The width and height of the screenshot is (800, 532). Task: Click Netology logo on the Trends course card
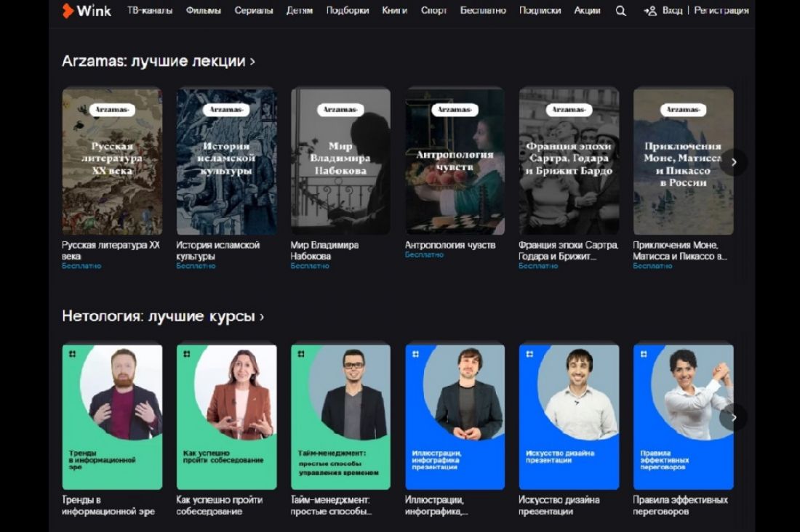[73, 354]
